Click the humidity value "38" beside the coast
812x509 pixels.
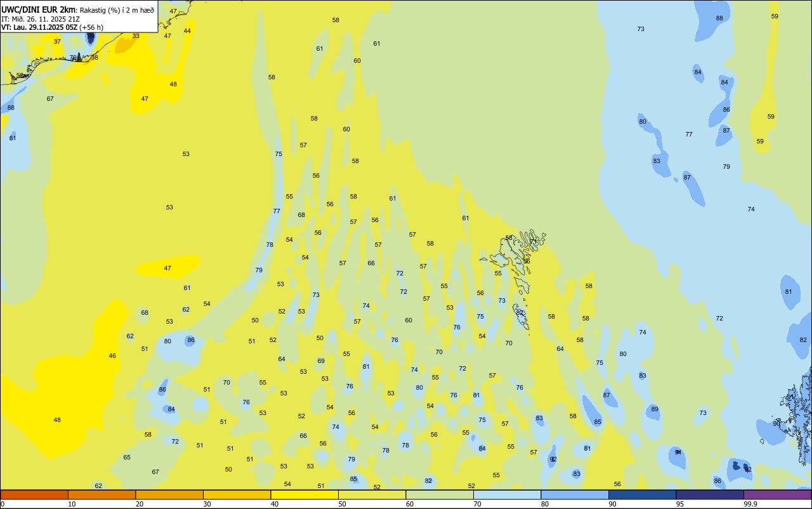click(95, 57)
